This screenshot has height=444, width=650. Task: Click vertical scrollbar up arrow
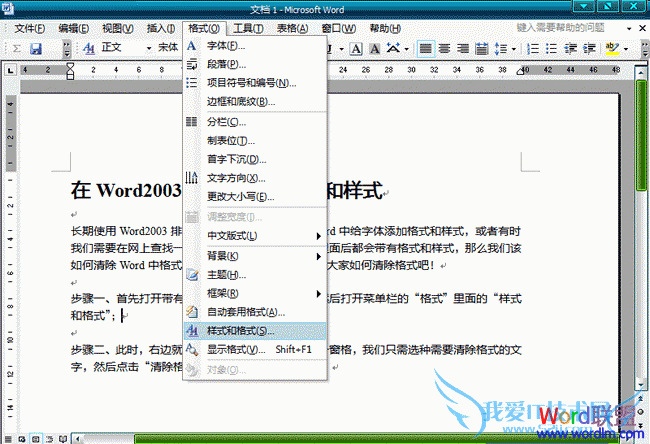[x=641, y=73]
